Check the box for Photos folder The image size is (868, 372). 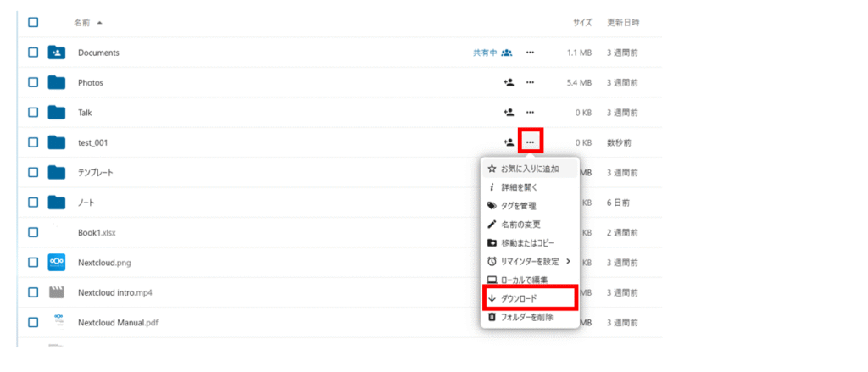tap(33, 82)
